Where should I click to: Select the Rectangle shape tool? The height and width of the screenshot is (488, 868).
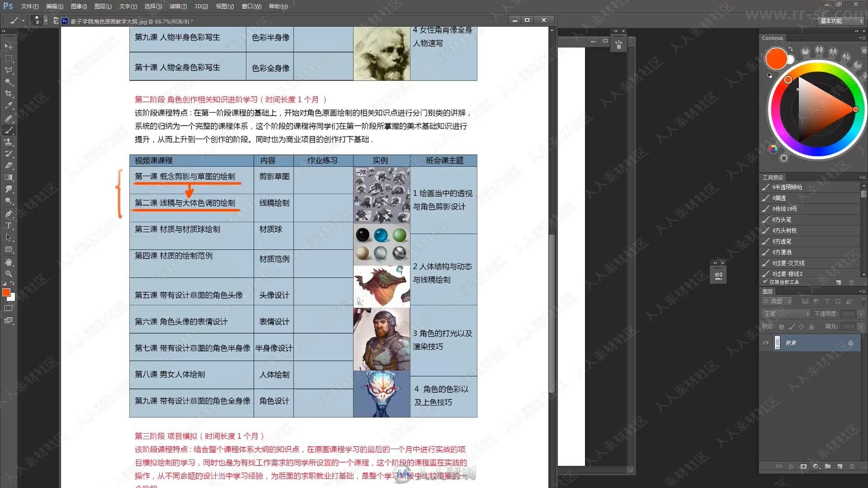click(8, 249)
